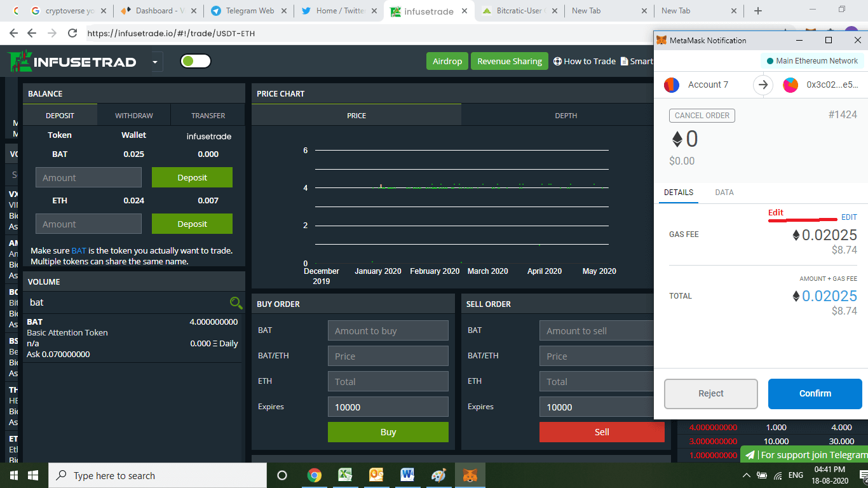The image size is (868, 488).
Task: Focus the sell order Total field
Action: coord(597,381)
